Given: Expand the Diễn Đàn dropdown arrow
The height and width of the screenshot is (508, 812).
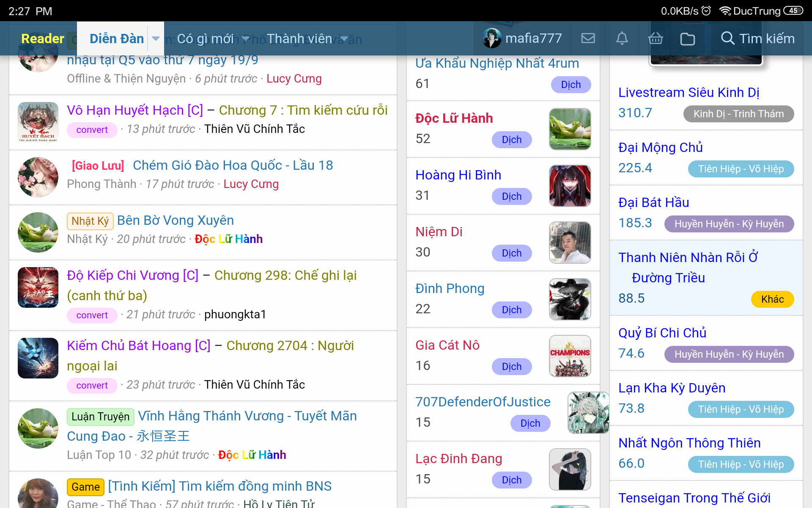Looking at the screenshot, I should click(156, 39).
